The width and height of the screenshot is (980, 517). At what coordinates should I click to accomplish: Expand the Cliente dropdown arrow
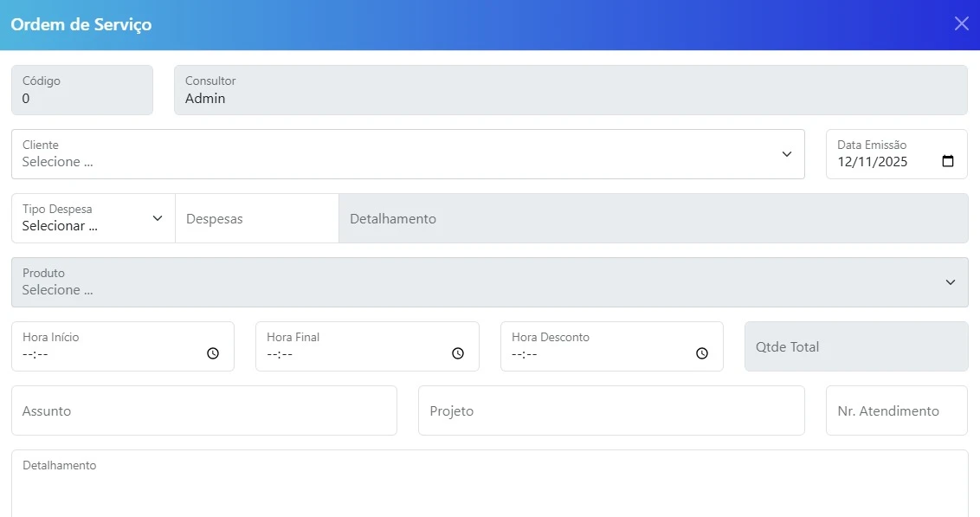tap(786, 154)
